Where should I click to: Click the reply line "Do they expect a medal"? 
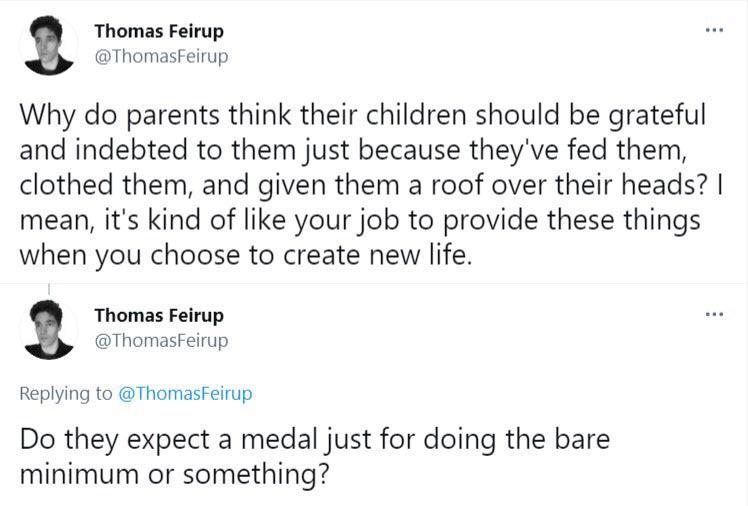(x=314, y=438)
